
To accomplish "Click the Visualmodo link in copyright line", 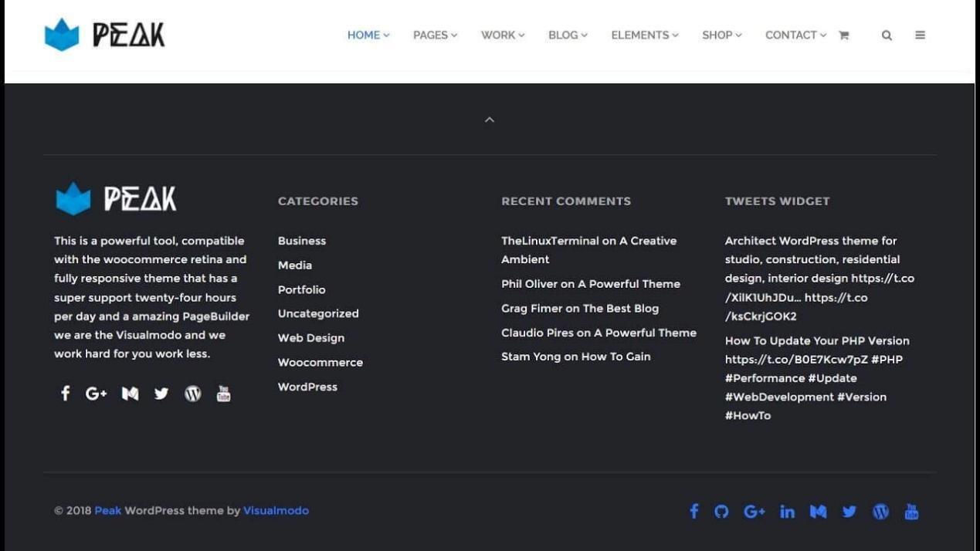I will coord(276,511).
